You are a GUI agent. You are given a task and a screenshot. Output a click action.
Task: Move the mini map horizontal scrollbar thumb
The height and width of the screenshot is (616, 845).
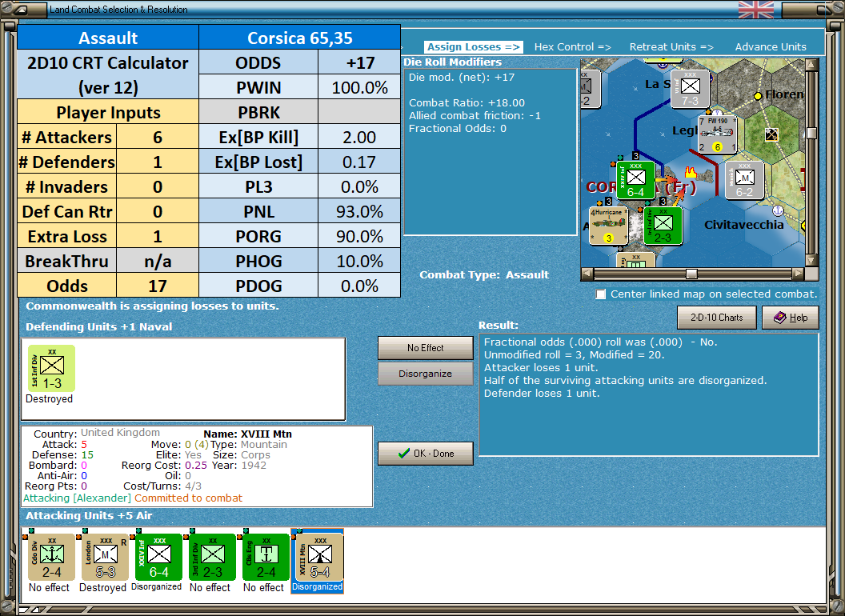tap(691, 274)
